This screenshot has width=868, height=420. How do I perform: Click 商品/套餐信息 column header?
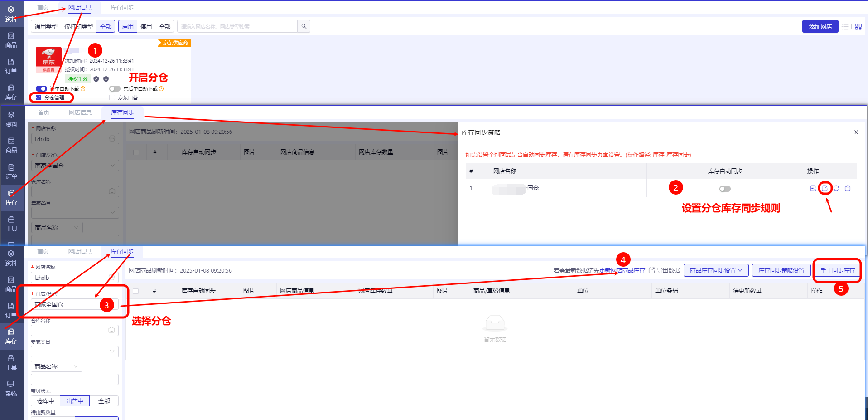(492, 291)
